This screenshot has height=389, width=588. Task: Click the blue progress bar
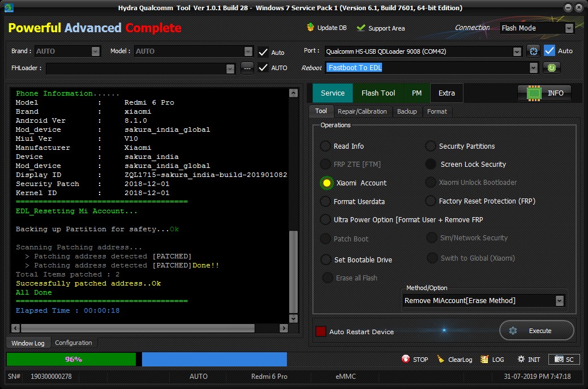[214, 359]
